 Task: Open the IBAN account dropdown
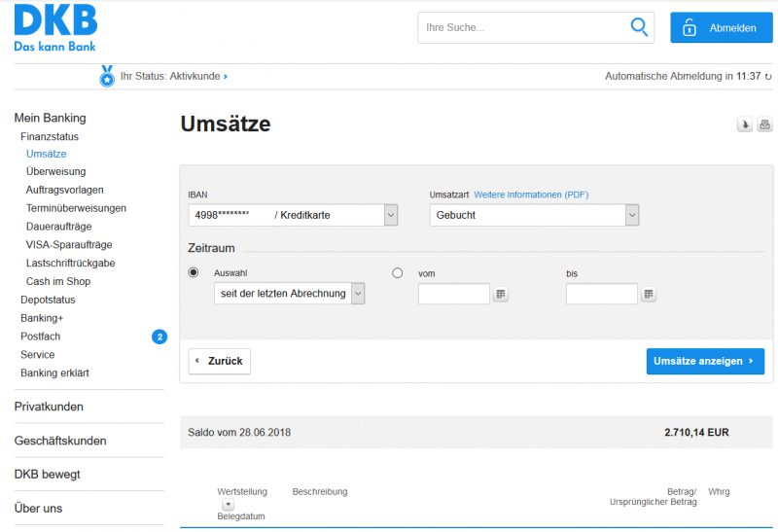point(390,215)
